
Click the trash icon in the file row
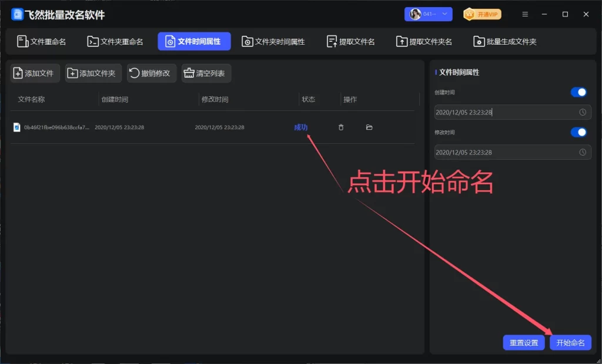[341, 127]
